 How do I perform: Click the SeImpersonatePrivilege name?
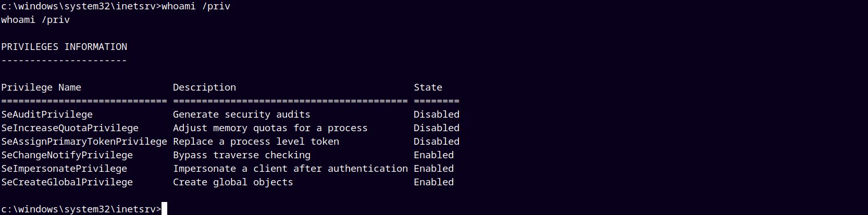point(64,169)
